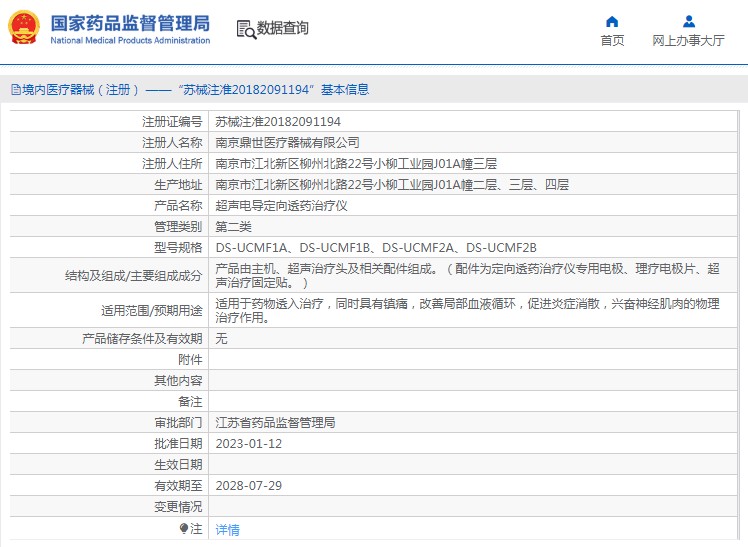Click the breadcrumb title 境内医疗器械（注册）
Screen dimensions: 748x547
tap(81, 90)
